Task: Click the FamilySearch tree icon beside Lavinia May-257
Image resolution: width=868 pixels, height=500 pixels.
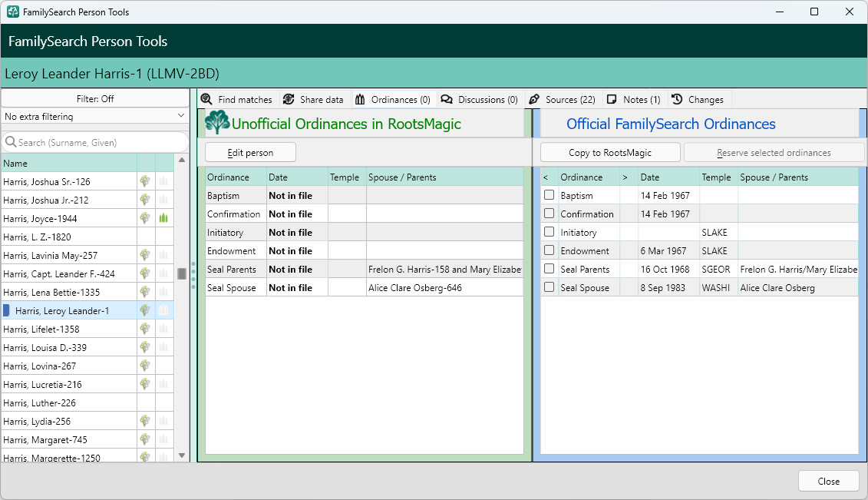Action: tap(145, 255)
